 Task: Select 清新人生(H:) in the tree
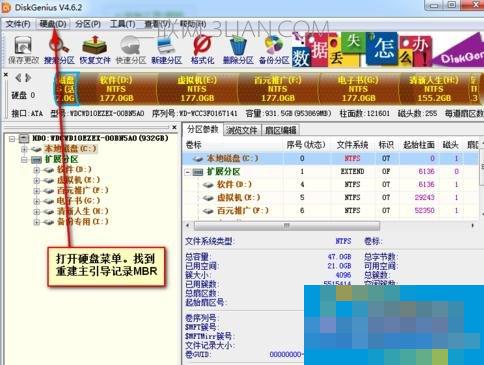pos(83,211)
